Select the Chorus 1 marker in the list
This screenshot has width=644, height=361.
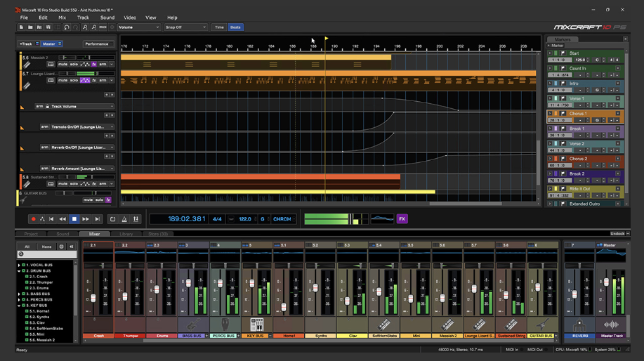578,113
